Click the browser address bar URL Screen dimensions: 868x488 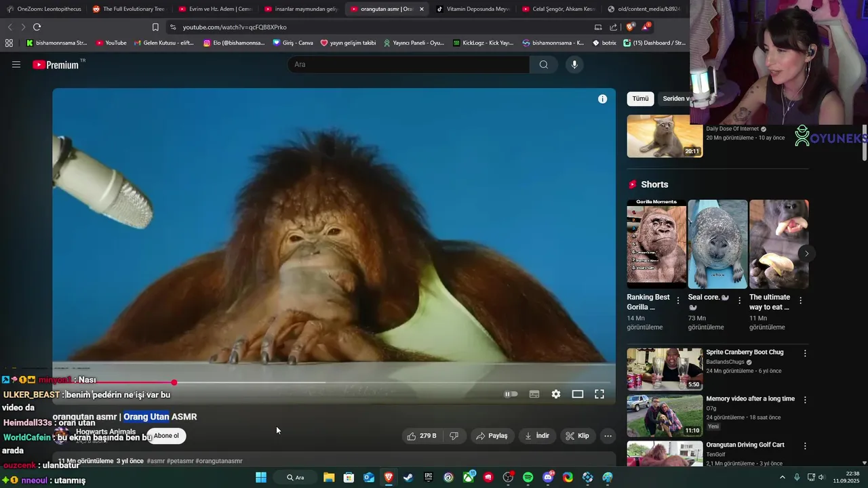235,27
